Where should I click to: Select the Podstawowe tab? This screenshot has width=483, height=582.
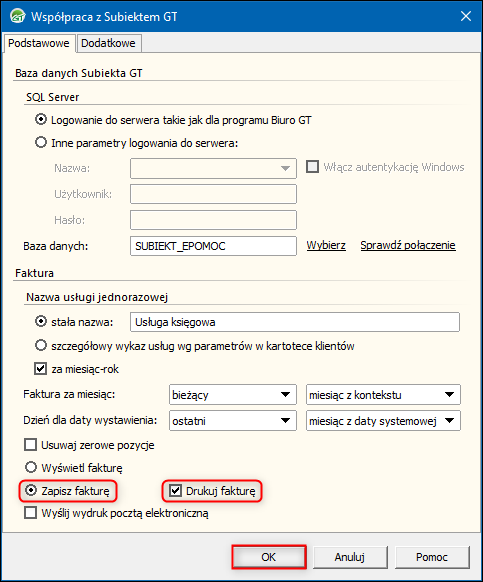(39, 43)
